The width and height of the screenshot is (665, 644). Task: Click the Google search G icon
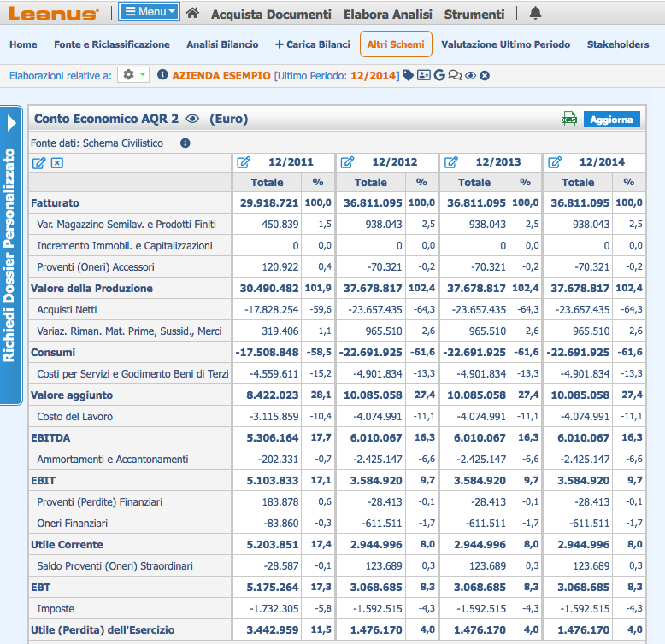pyautogui.click(x=439, y=75)
